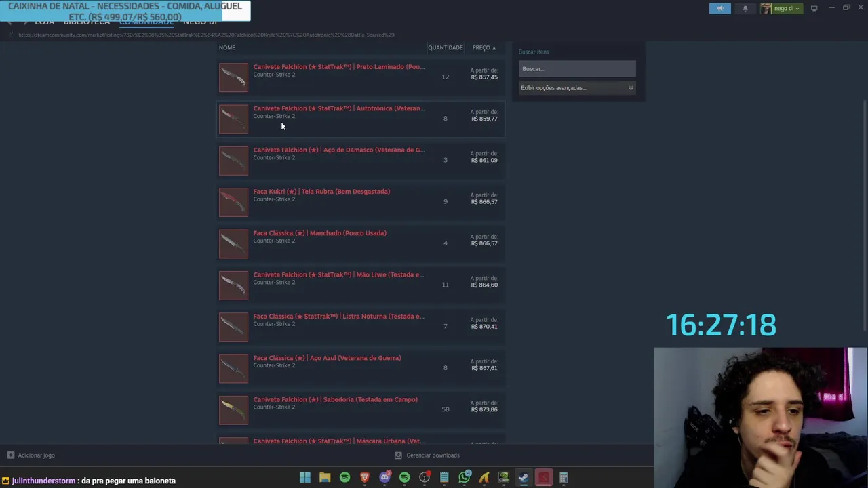Click the plus icon beside Adicionar jogo

point(10,455)
